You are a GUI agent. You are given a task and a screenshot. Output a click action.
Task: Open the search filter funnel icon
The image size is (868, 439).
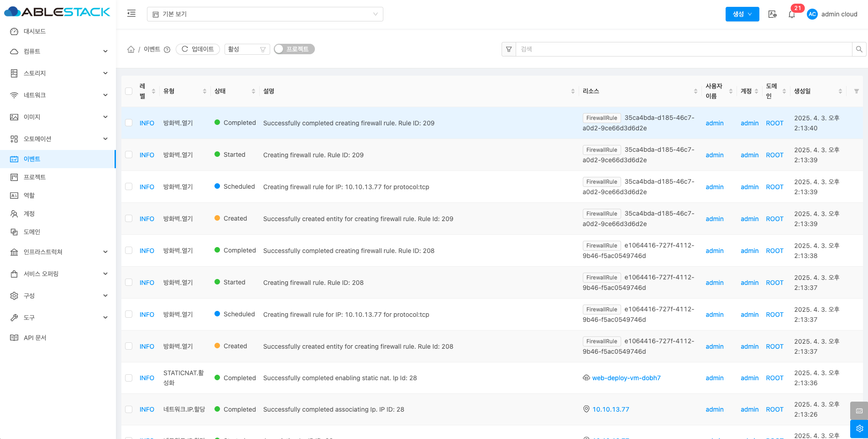point(509,49)
